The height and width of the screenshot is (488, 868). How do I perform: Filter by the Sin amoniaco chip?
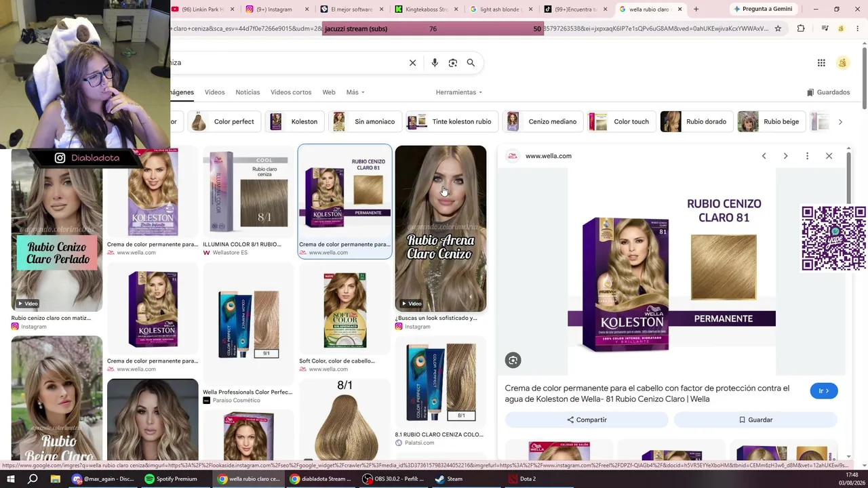365,122
